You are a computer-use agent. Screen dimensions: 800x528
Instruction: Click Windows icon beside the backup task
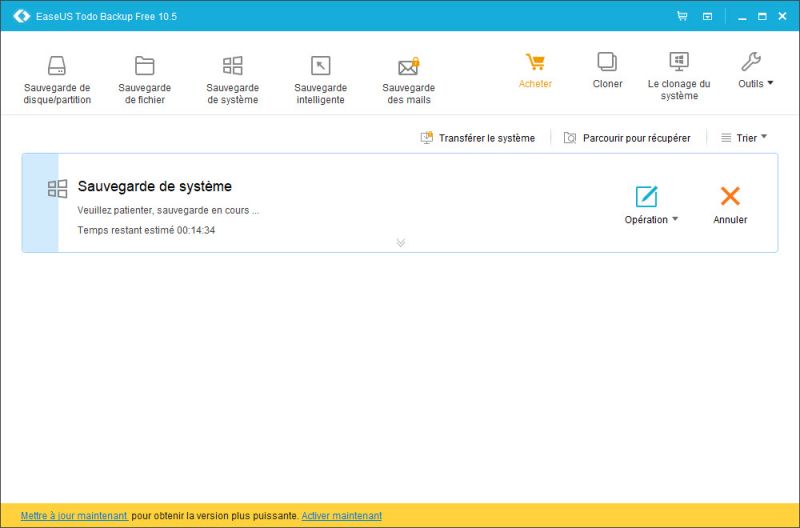coord(57,189)
